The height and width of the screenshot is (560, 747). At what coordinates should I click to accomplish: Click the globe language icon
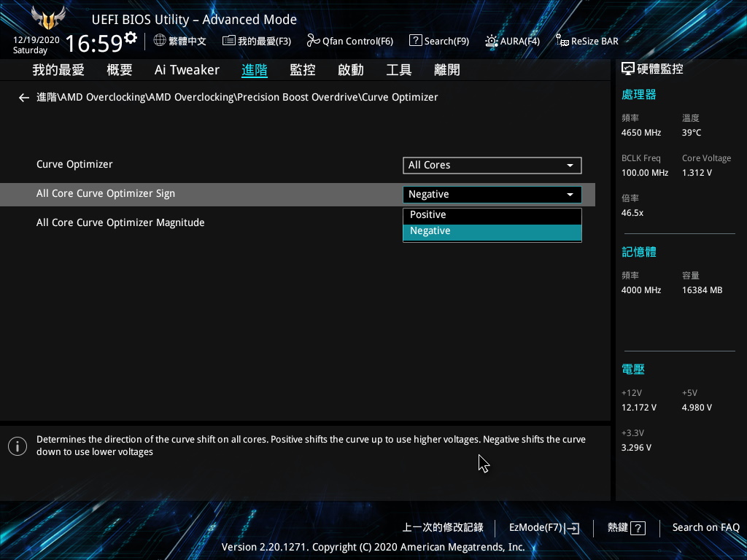coord(160,41)
